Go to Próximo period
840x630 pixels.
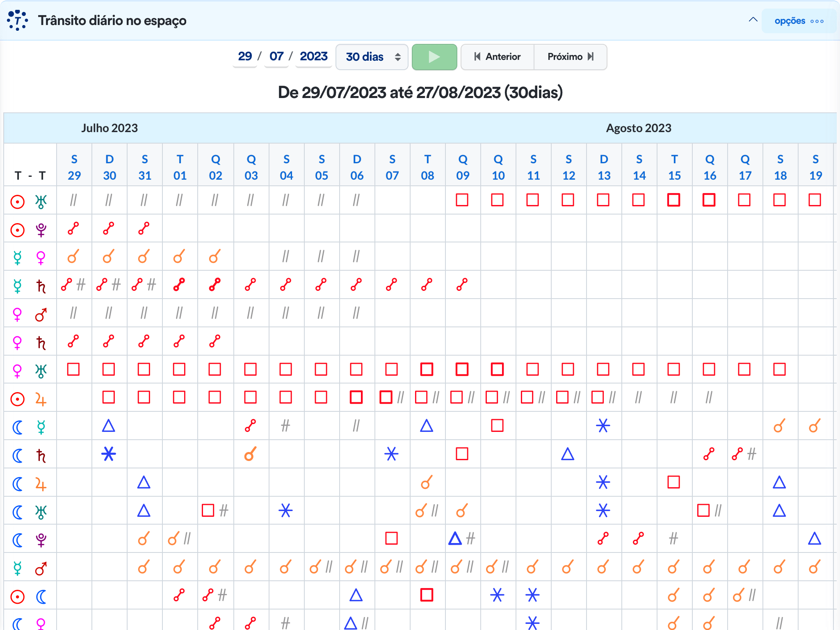[x=571, y=57]
